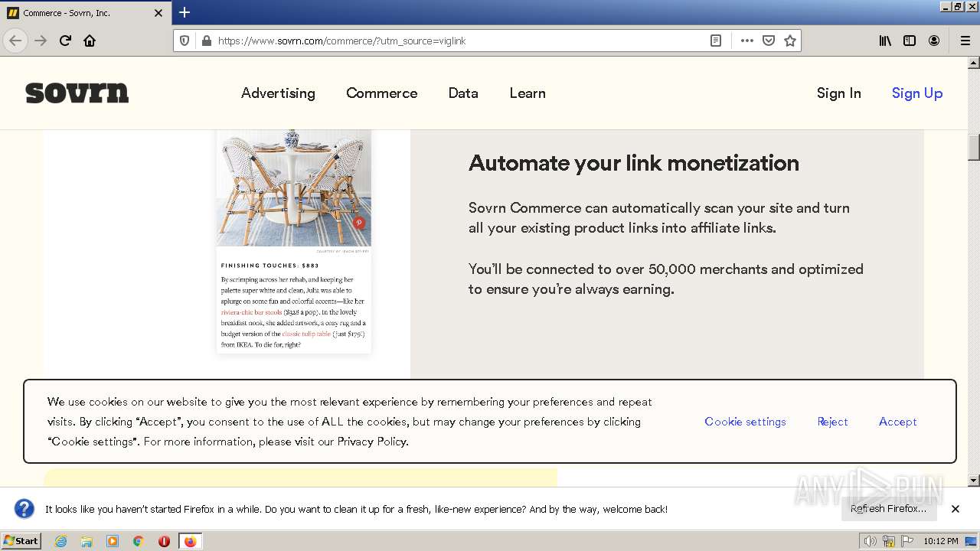Screen dimensions: 980x551
Task: Open Firefox hamburger menu
Action: [965, 41]
